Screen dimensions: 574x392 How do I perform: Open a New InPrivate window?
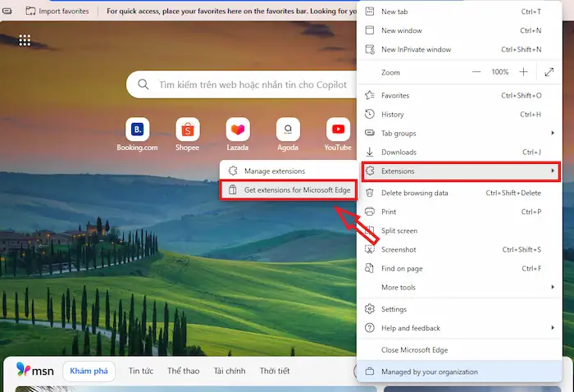[459, 49]
